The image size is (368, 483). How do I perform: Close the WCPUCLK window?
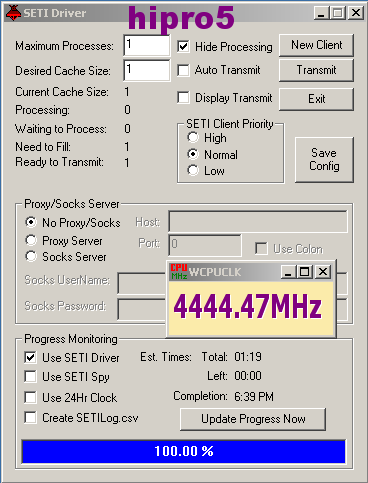pyautogui.click(x=323, y=272)
